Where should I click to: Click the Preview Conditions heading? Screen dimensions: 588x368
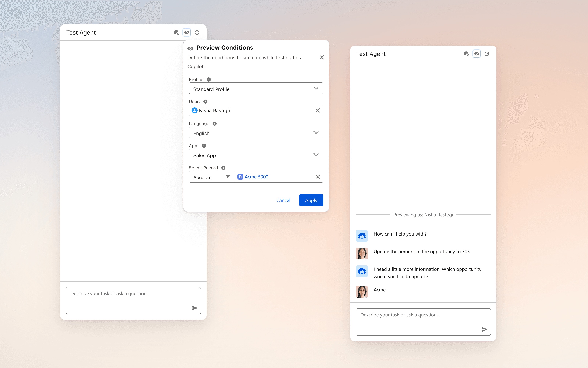[x=225, y=48]
